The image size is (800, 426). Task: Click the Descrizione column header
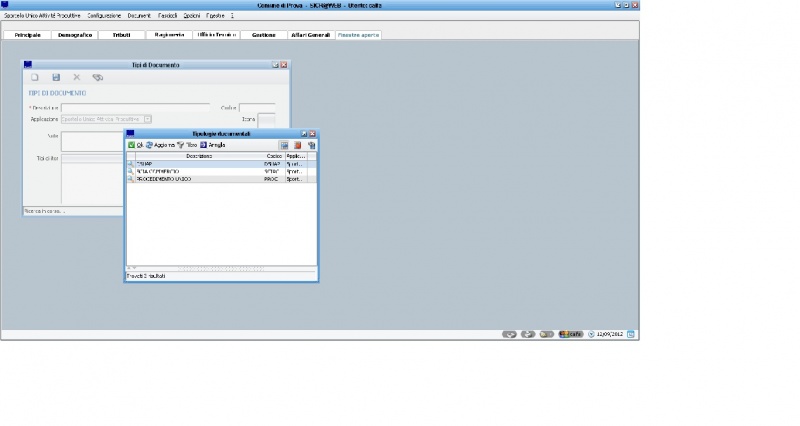199,156
